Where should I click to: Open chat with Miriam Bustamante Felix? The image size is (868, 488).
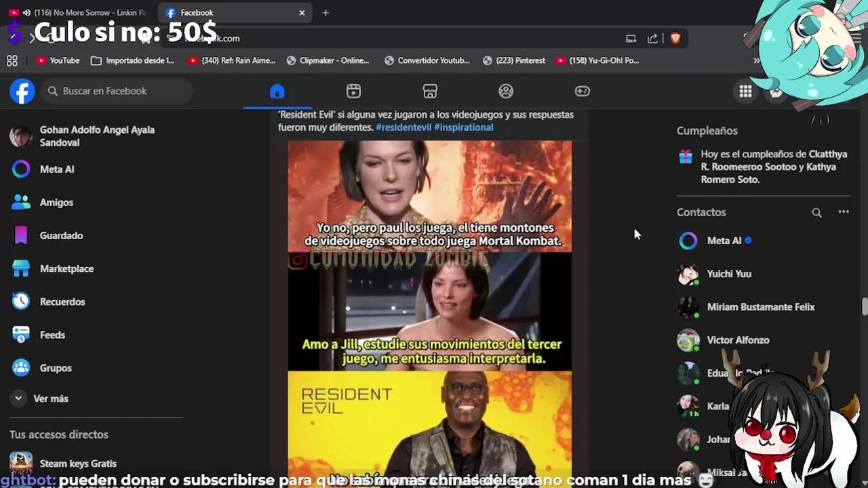(763, 307)
